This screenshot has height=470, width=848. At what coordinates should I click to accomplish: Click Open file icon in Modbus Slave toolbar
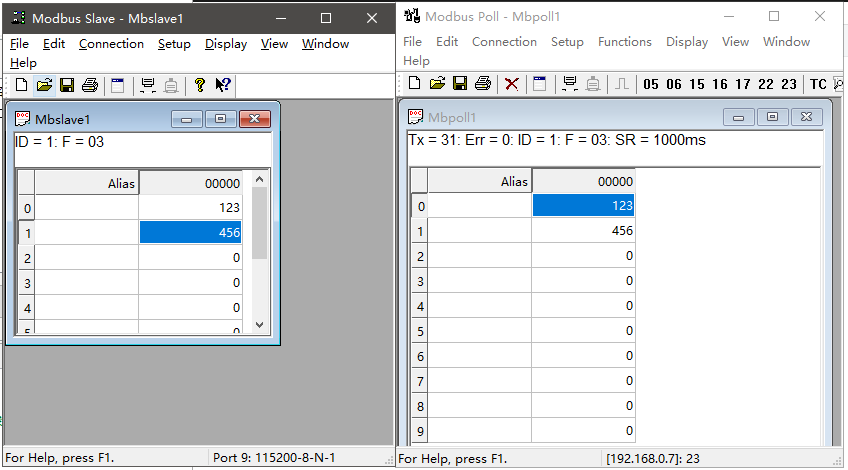tap(44, 85)
